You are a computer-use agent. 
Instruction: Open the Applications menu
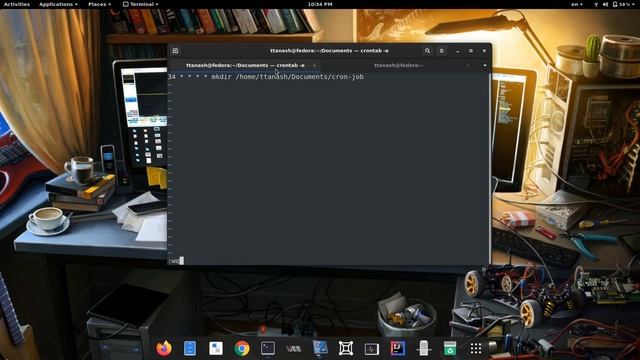pyautogui.click(x=58, y=4)
